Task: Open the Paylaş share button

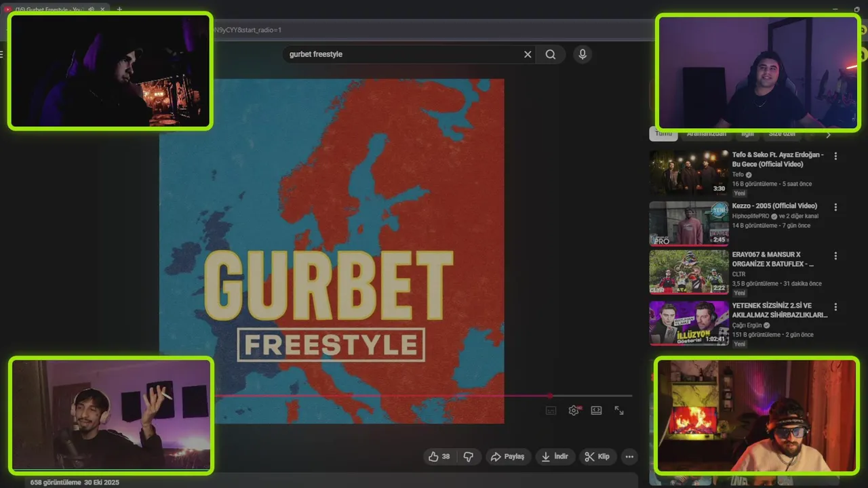Action: (507, 457)
